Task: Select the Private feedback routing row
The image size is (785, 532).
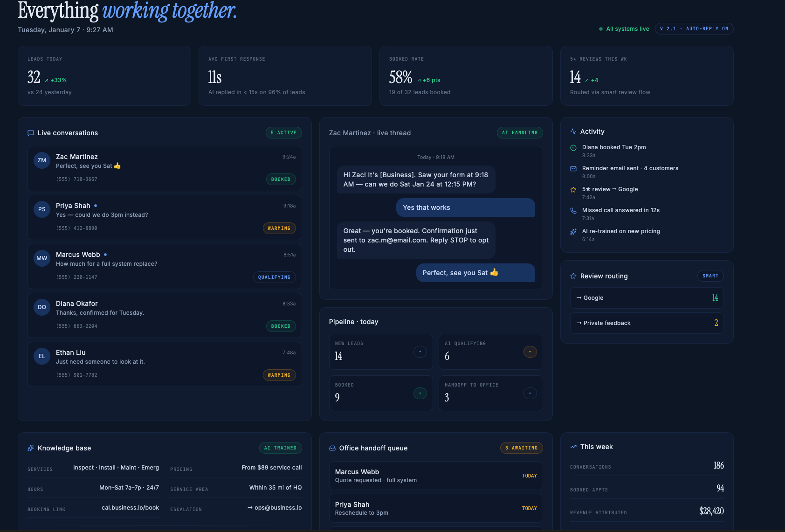Action: click(647, 323)
